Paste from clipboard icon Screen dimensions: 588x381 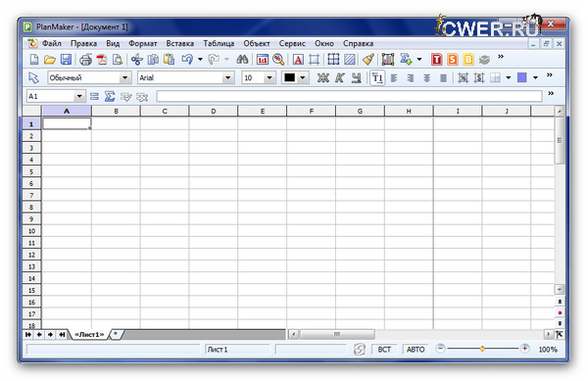pyautogui.click(x=170, y=59)
